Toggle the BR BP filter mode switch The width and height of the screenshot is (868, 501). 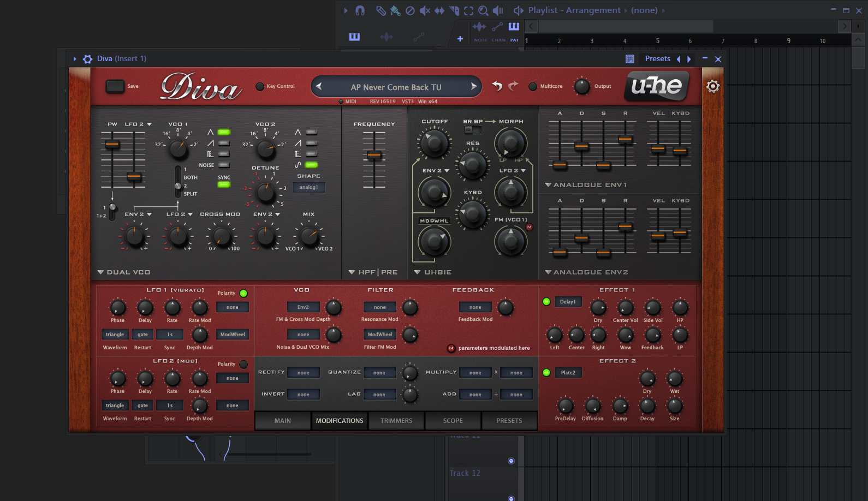pyautogui.click(x=473, y=130)
